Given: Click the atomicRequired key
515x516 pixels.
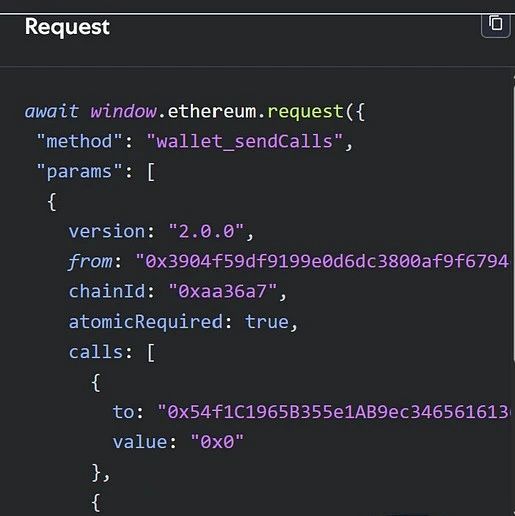Looking at the screenshot, I should click(x=146, y=322).
